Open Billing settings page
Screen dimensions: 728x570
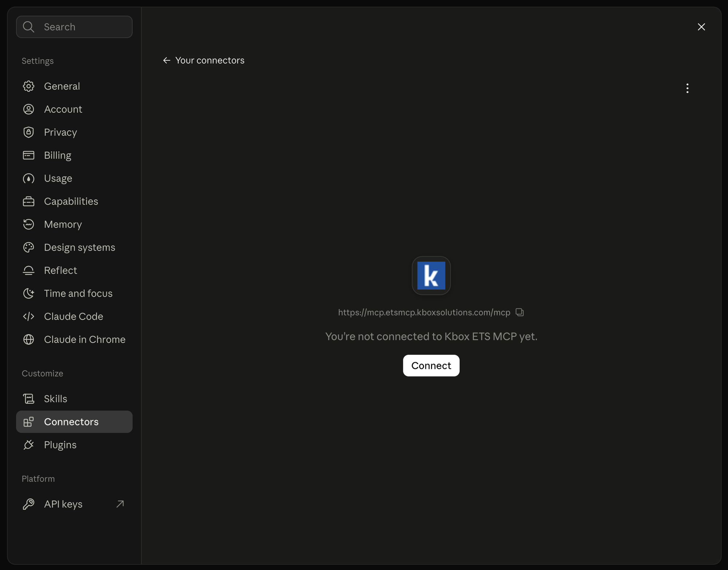pyautogui.click(x=74, y=155)
